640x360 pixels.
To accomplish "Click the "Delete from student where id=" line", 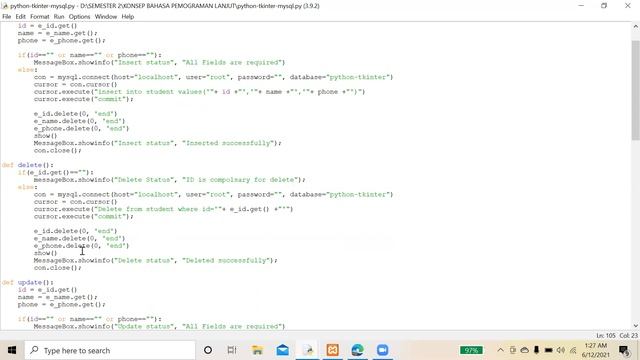I will tap(163, 209).
